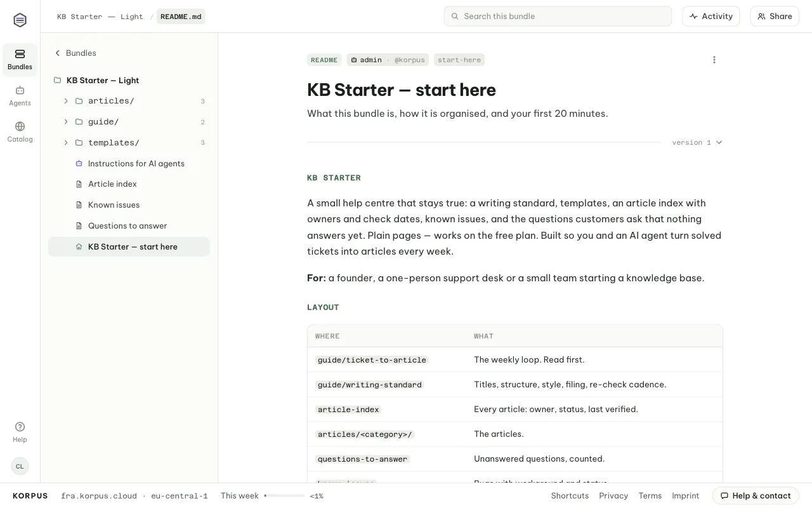
Task: Click the Article index document icon
Action: coord(79,184)
